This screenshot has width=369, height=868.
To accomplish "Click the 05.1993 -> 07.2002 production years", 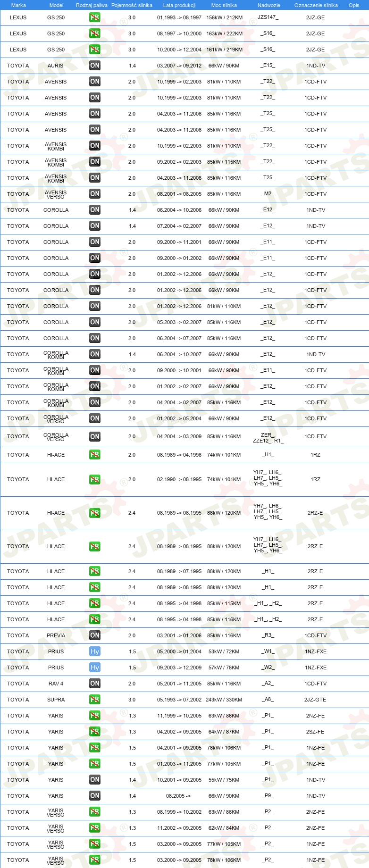I will click(x=179, y=700).
